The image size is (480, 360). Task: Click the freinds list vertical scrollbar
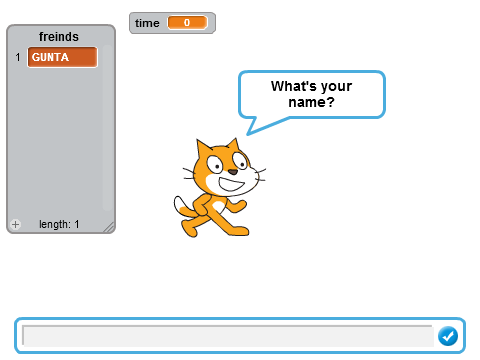point(107,128)
